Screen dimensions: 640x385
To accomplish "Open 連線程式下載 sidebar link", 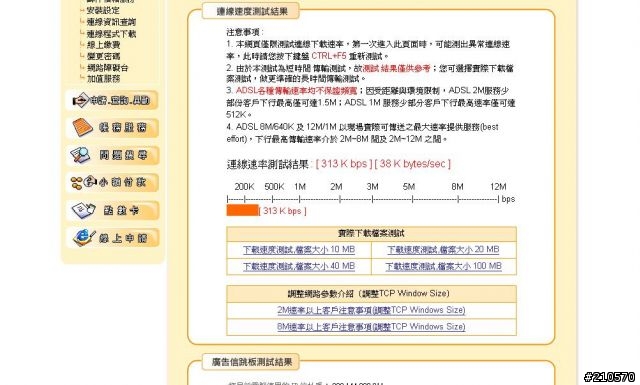I will pyautogui.click(x=111, y=33).
